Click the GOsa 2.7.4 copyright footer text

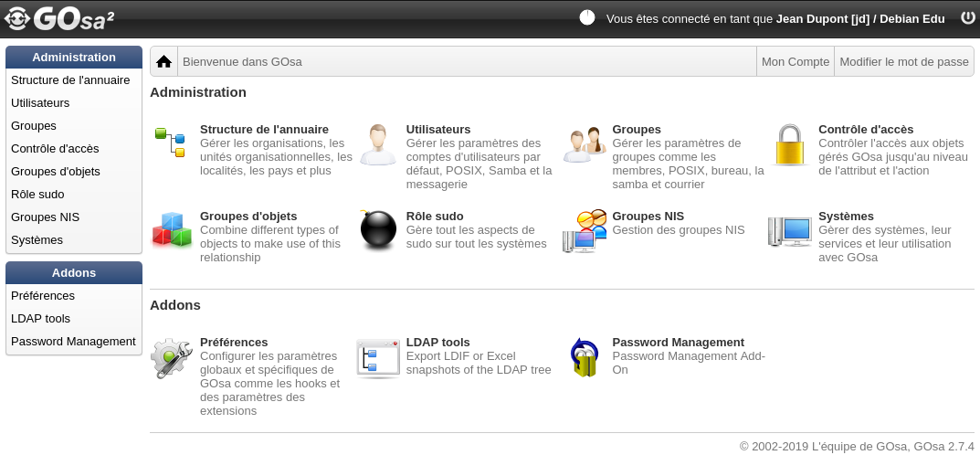coord(857,446)
